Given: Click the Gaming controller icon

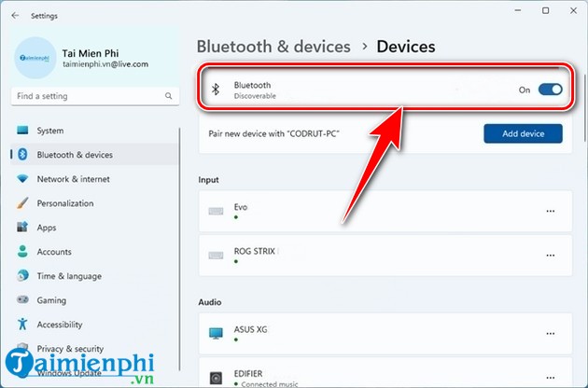Looking at the screenshot, I should (x=22, y=300).
